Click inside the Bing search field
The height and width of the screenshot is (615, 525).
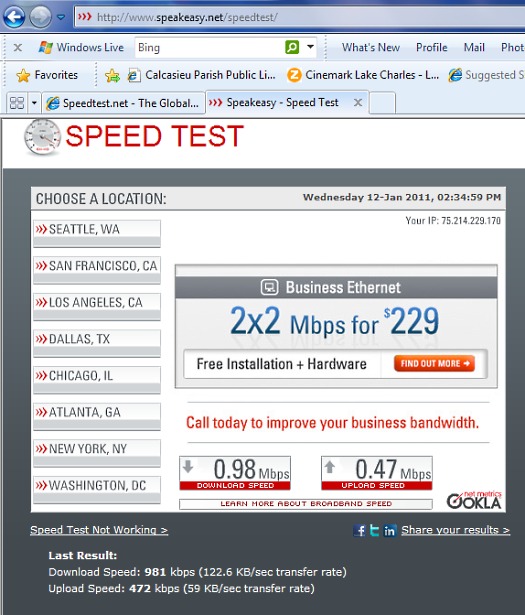(209, 47)
